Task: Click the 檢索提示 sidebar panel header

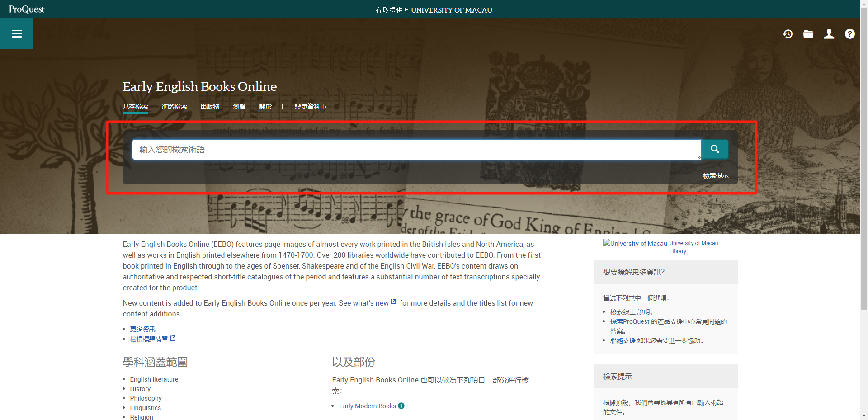Action: pyautogui.click(x=666, y=376)
